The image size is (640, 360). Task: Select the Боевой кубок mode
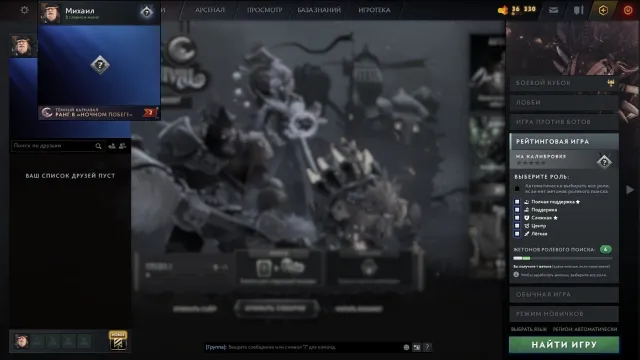pos(564,83)
